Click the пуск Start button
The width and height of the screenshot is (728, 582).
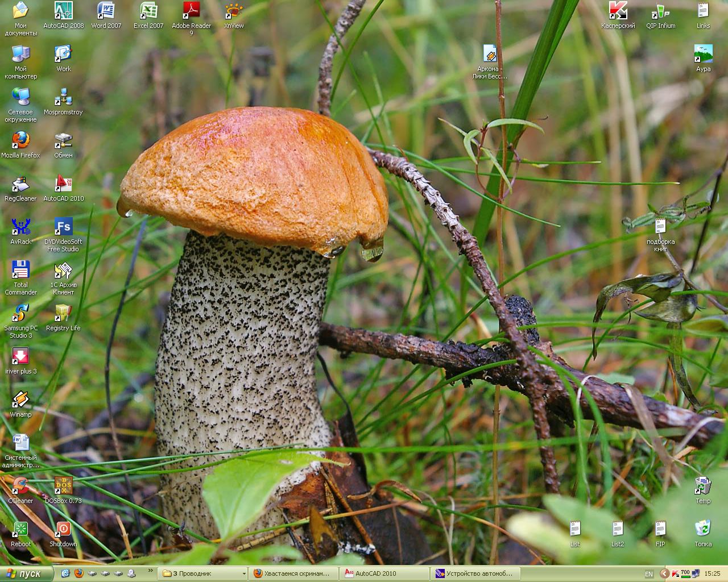click(26, 574)
